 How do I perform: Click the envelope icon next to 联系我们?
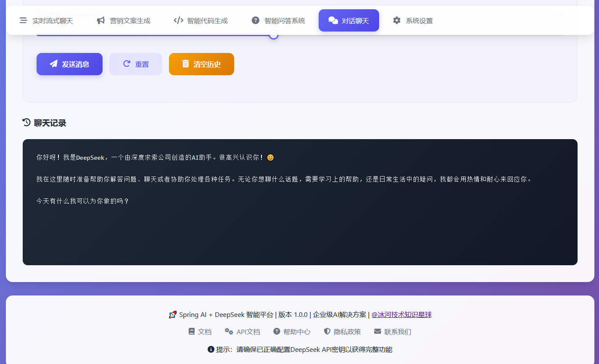pyautogui.click(x=377, y=332)
